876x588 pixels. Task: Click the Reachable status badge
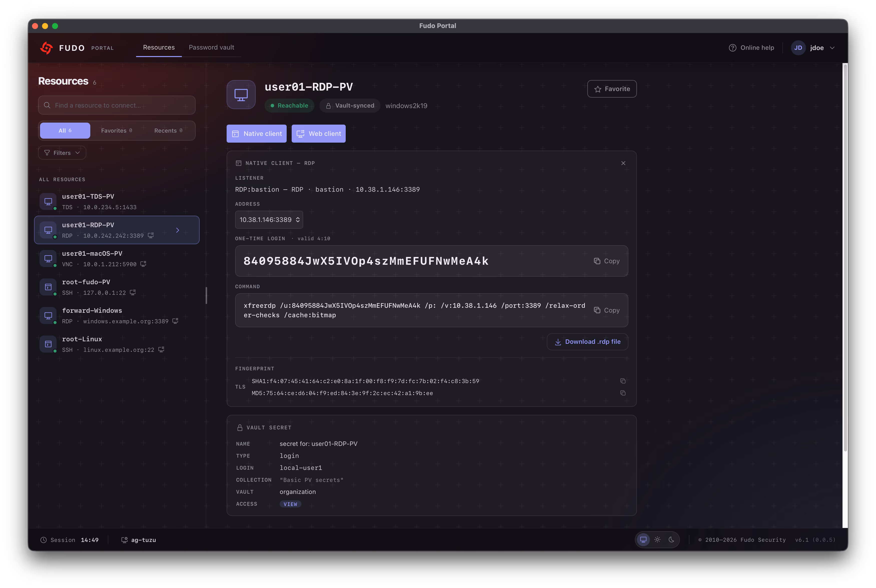point(289,106)
